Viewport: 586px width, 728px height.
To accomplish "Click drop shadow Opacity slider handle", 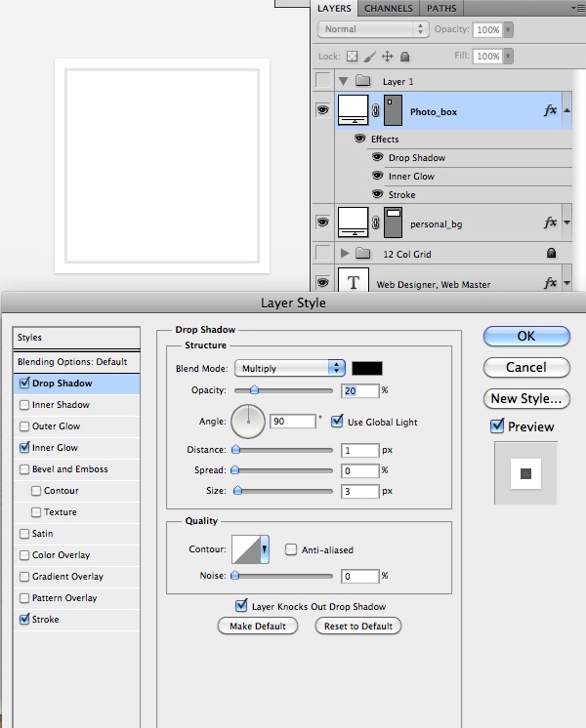I will (x=254, y=390).
